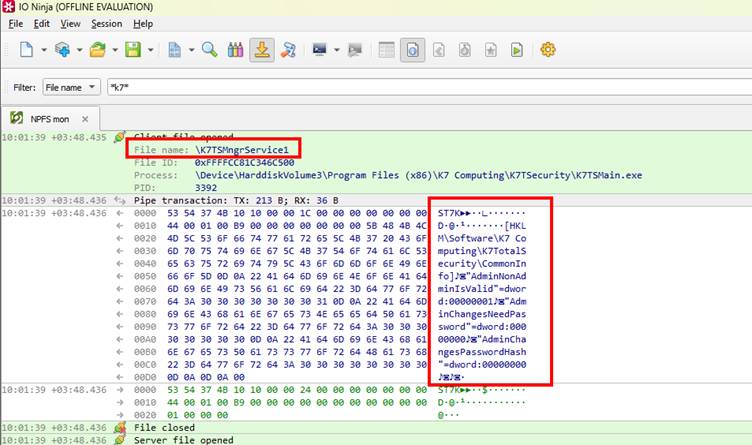The width and height of the screenshot is (752, 445).
Task: Select the File ID value 0xFFFFCC81C346C500
Action: [x=244, y=163]
